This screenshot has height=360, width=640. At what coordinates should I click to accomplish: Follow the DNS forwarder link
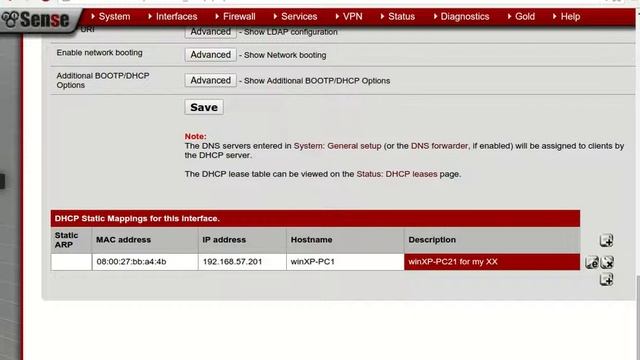(439, 146)
